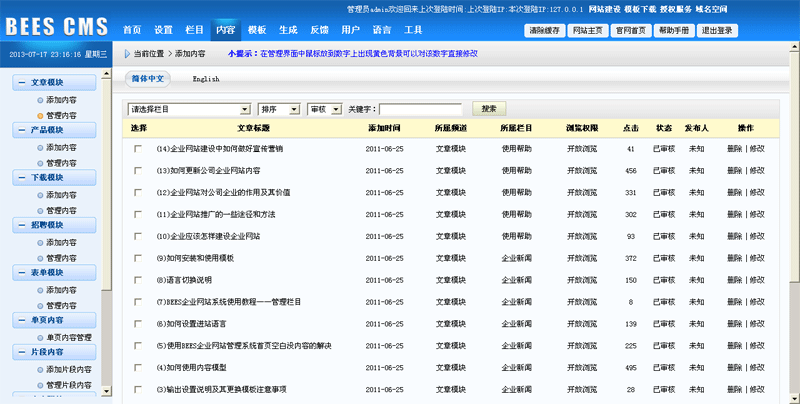Check the box for article (11)

click(138, 214)
